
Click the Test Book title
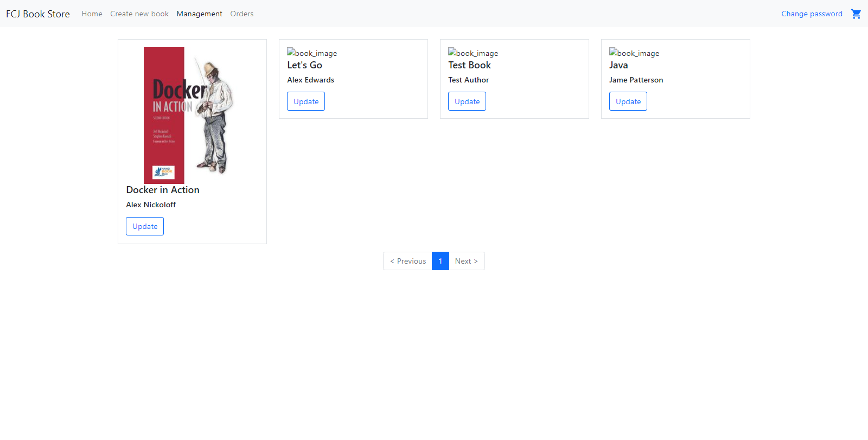pos(470,65)
